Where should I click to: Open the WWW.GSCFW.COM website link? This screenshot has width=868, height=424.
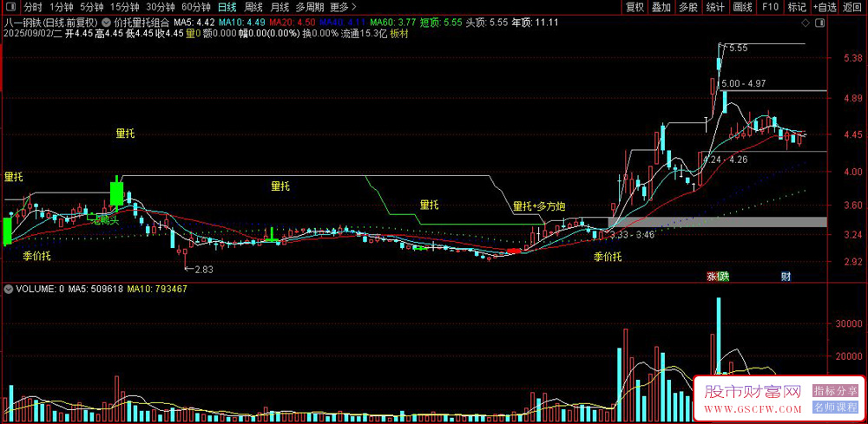[753, 409]
